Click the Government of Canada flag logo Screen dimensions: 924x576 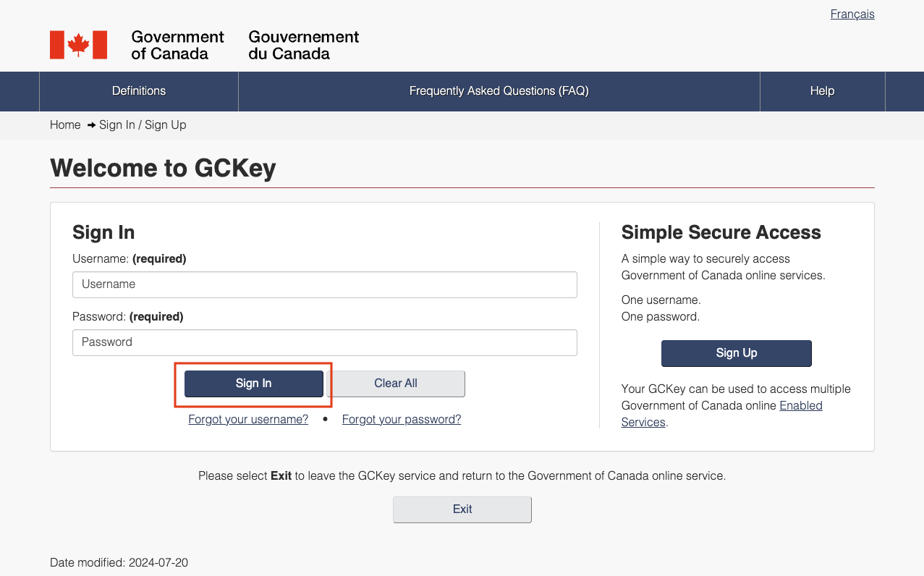pyautogui.click(x=77, y=44)
